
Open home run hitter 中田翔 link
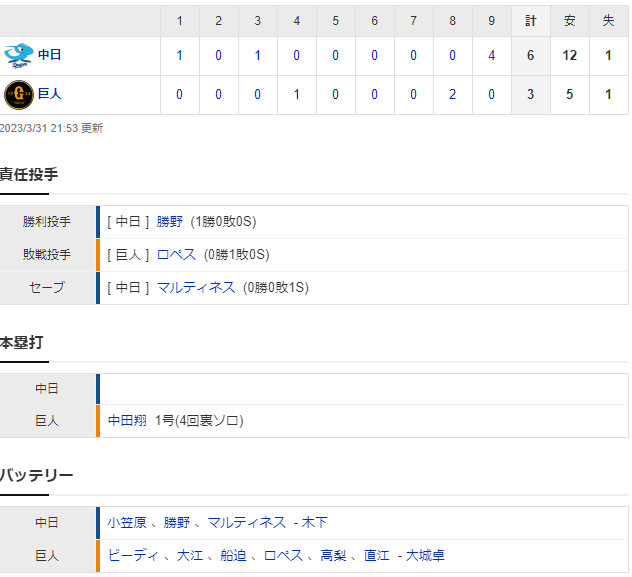[127, 421]
